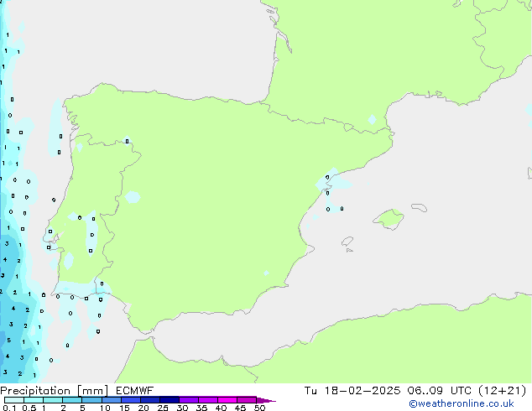Select the purple 30-35 mm legend swatch
532x411 pixels.
[x=189, y=400]
